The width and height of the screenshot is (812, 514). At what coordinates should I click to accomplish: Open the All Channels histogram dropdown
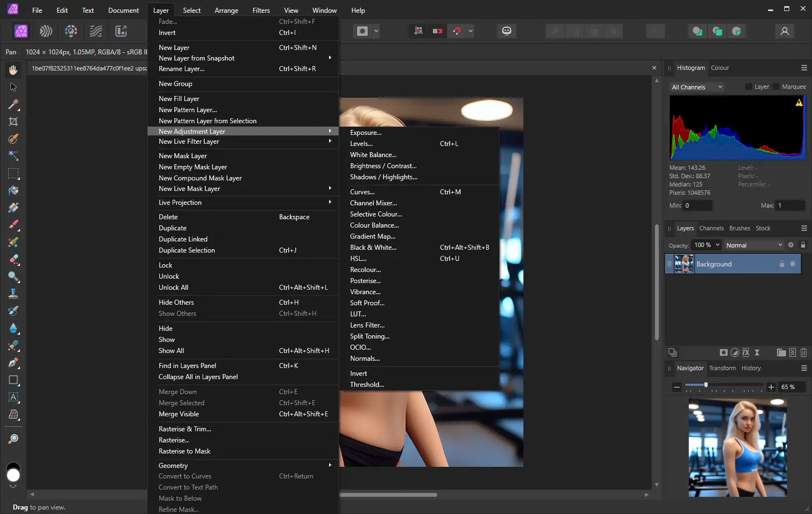click(696, 87)
